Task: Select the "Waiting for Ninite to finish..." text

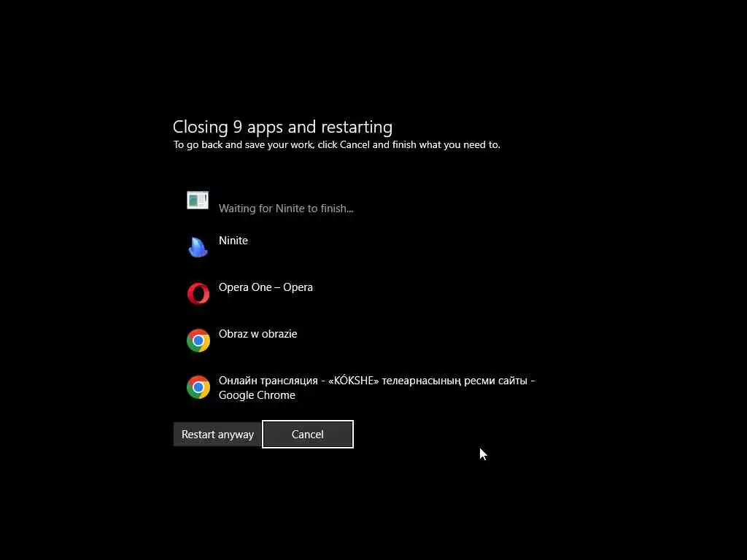Action: (286, 209)
